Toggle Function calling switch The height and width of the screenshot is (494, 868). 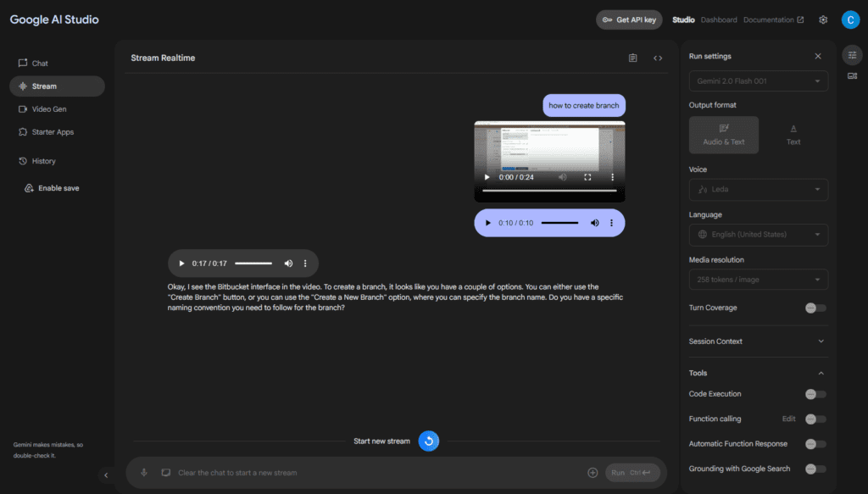click(x=815, y=419)
